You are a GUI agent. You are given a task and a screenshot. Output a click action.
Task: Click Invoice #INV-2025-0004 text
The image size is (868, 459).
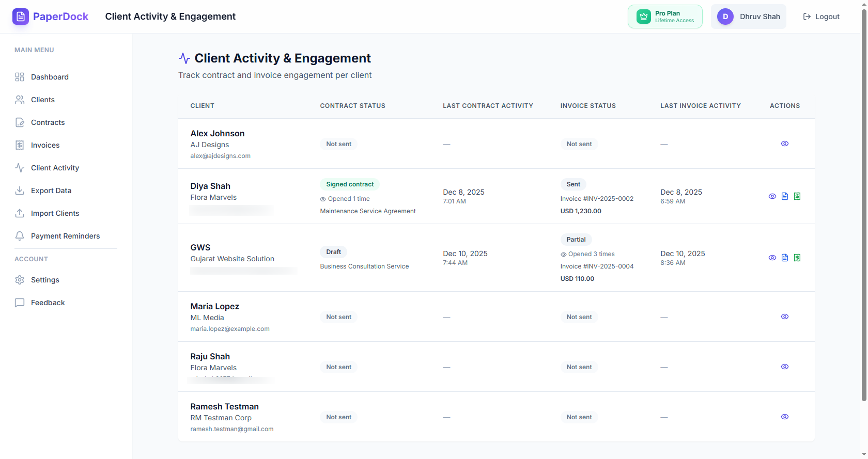click(597, 266)
